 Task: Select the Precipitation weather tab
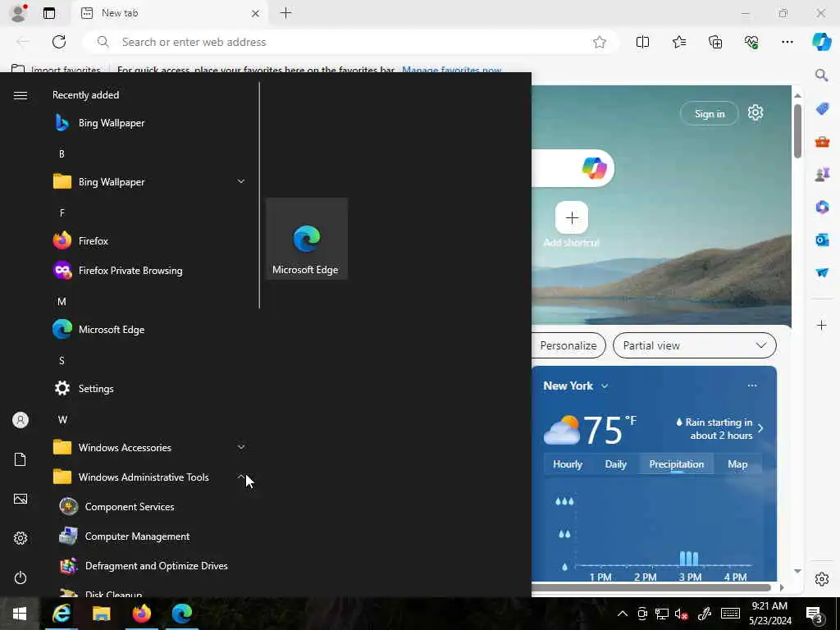(x=677, y=464)
